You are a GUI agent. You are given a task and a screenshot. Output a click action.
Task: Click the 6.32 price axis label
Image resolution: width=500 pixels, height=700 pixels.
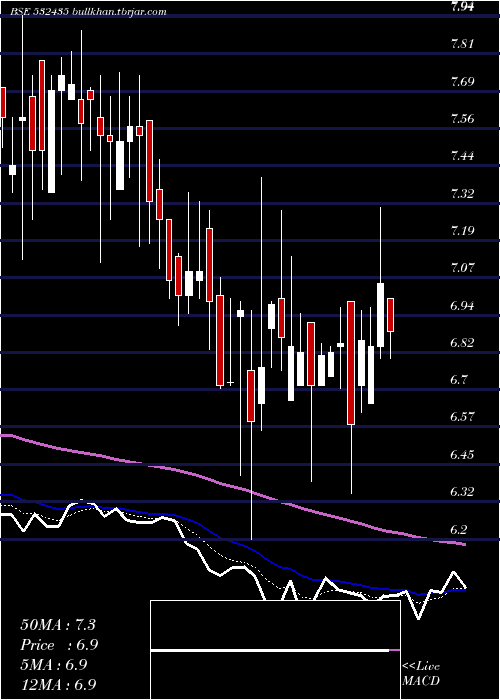pyautogui.click(x=462, y=492)
